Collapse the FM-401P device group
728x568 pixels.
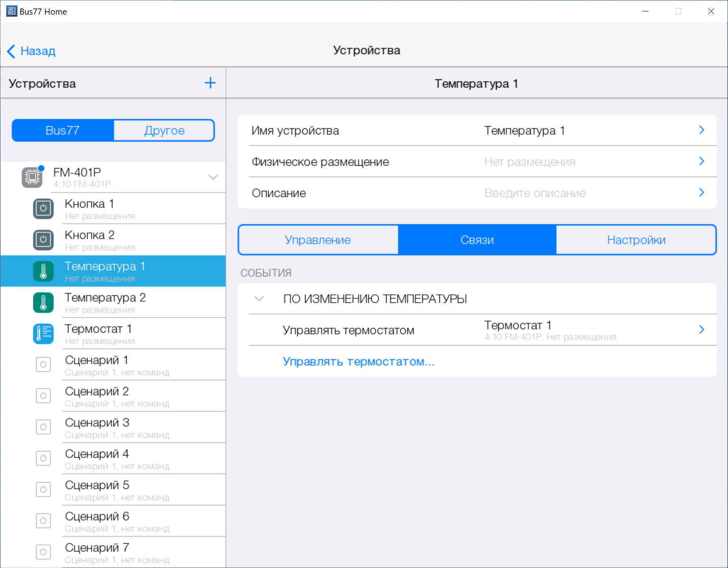click(x=213, y=177)
